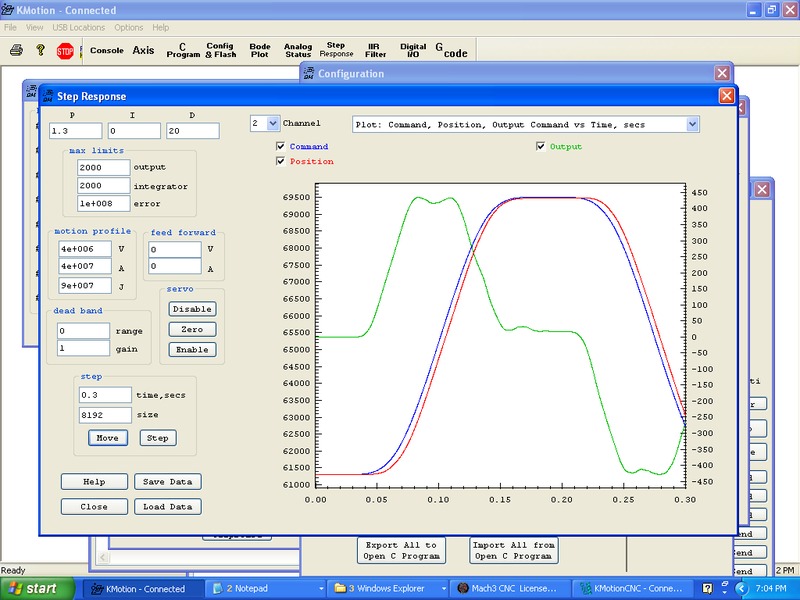Click the red STOP icon in toolbar

tap(65, 50)
